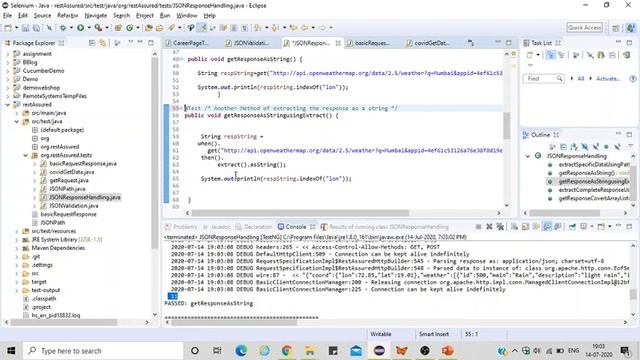
Task: Open the Debug button dropdown arrow
Action: [71, 28]
